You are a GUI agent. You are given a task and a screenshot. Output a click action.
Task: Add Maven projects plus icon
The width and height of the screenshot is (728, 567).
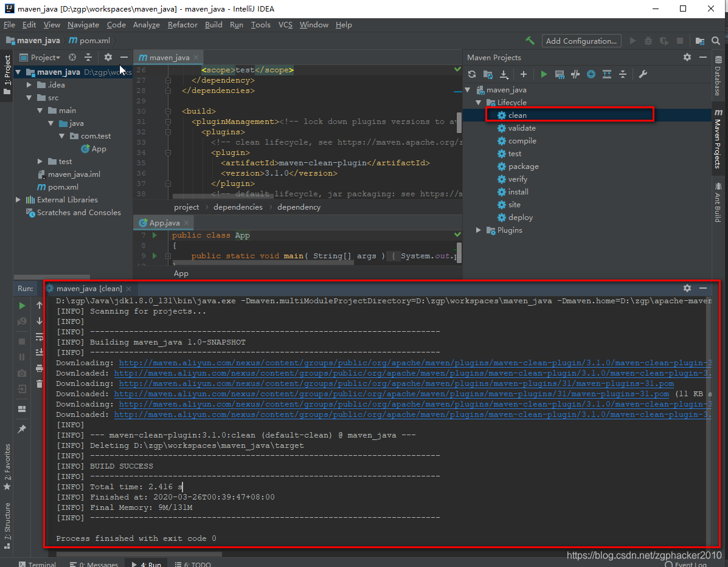click(x=523, y=74)
